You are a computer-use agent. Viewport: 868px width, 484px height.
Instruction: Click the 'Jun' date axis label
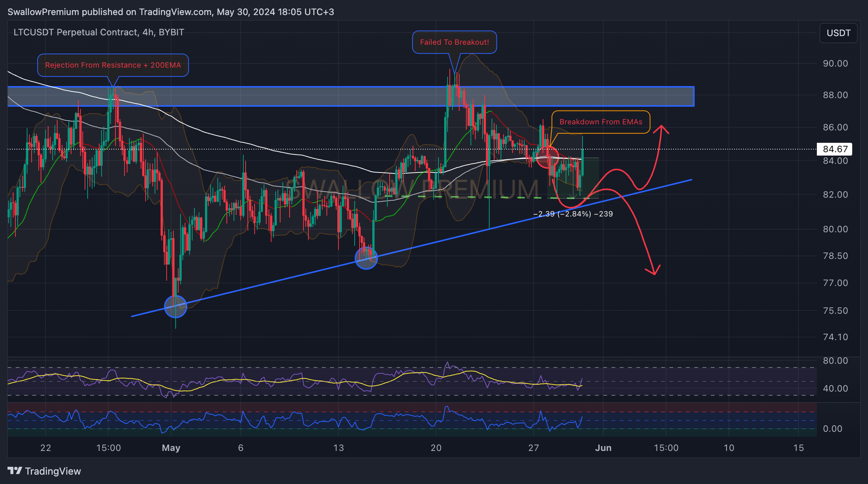pyautogui.click(x=603, y=448)
